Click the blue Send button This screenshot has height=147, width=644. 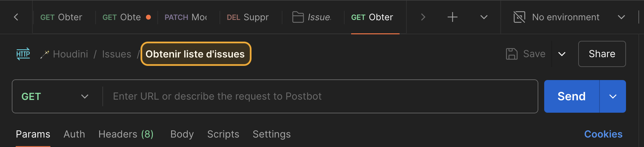pos(571,96)
